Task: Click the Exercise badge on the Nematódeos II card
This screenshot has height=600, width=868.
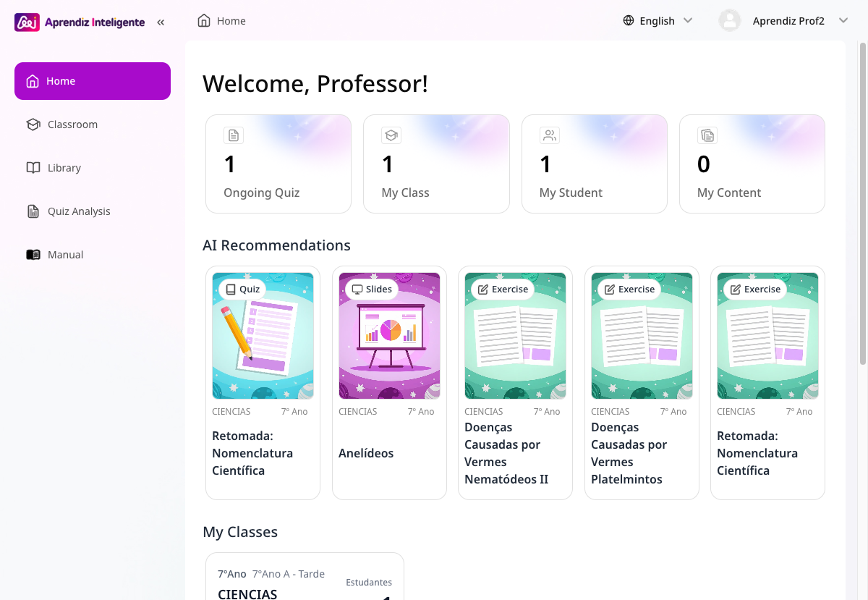Action: 503,289
